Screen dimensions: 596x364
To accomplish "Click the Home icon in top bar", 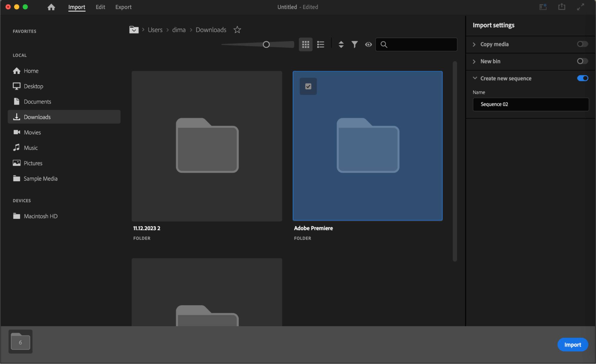I will (x=51, y=7).
